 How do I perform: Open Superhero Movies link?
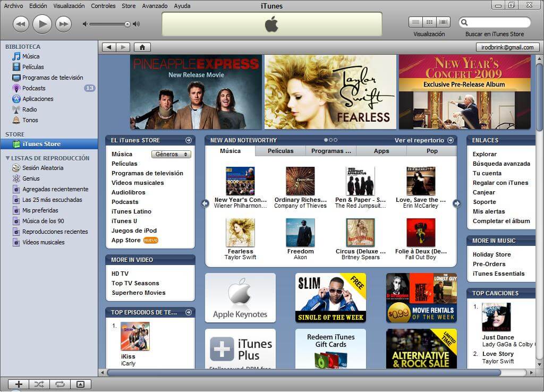click(139, 293)
